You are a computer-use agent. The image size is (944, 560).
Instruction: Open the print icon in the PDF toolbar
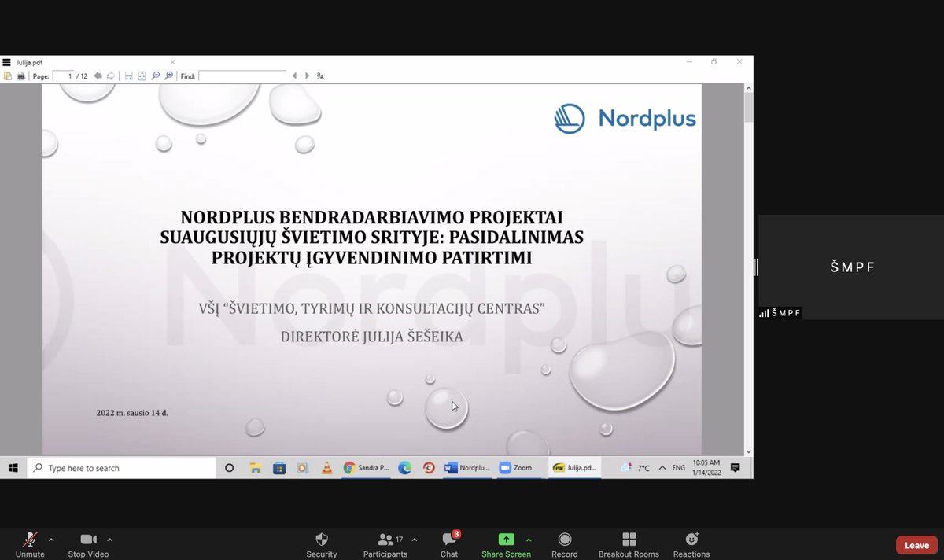21,76
